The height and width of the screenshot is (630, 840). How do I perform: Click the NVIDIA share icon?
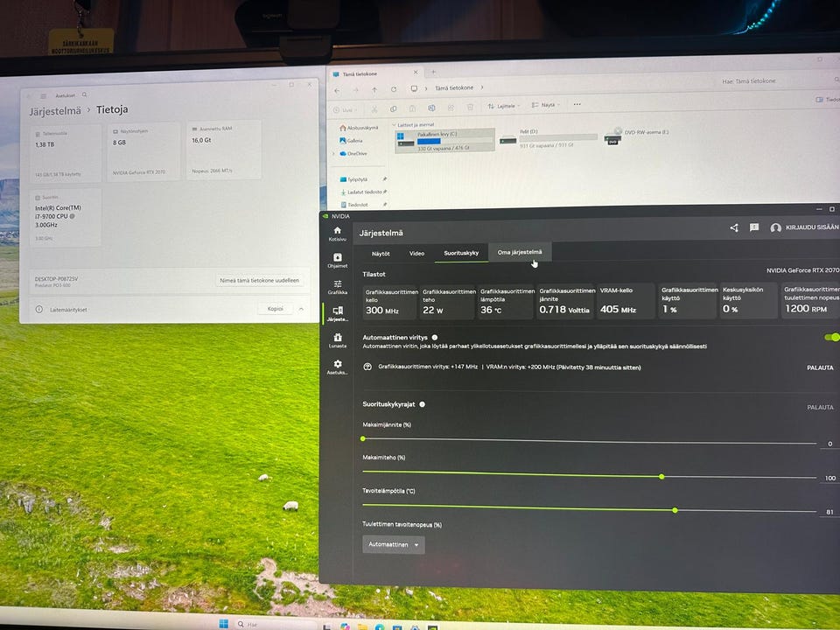734,227
